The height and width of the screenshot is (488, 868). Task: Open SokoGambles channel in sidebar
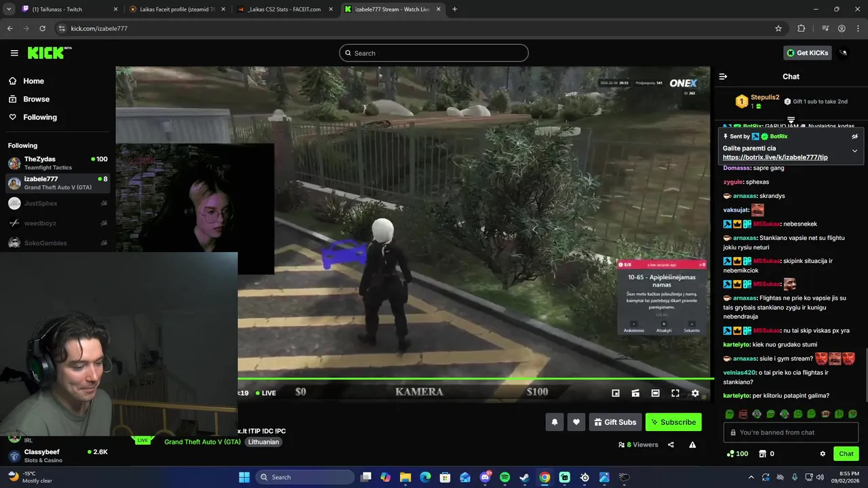click(x=58, y=243)
